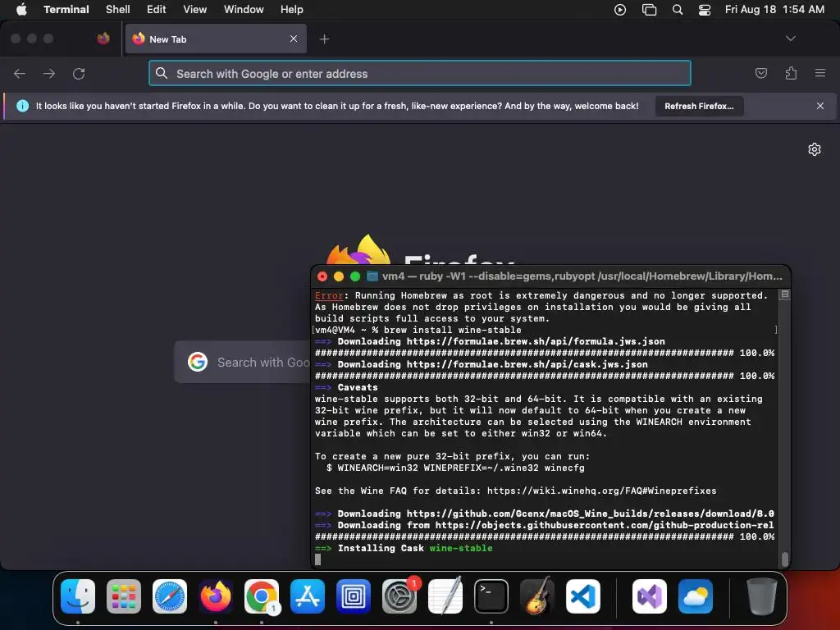Image resolution: width=840 pixels, height=630 pixels.
Task: Open System Preferences from the Dock
Action: 399,596
